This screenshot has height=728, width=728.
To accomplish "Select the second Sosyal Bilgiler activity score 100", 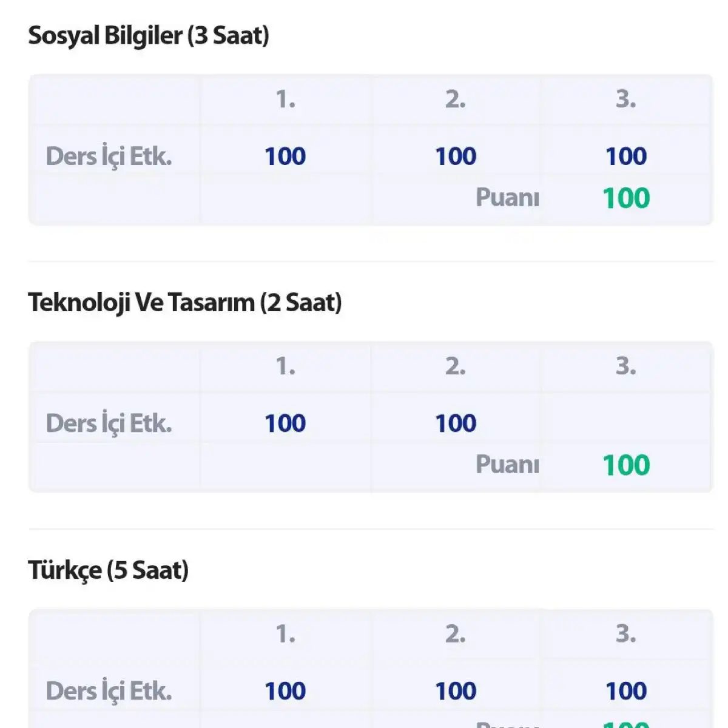I will (456, 157).
